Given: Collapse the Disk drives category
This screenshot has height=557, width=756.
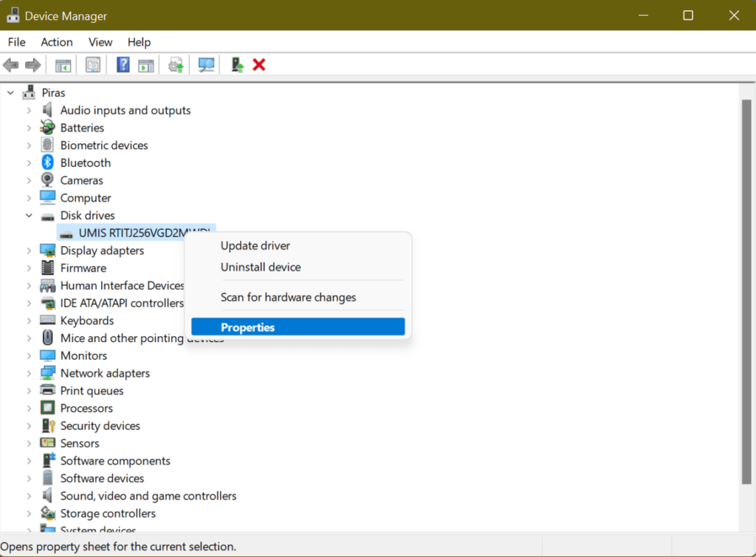Looking at the screenshot, I should point(30,215).
